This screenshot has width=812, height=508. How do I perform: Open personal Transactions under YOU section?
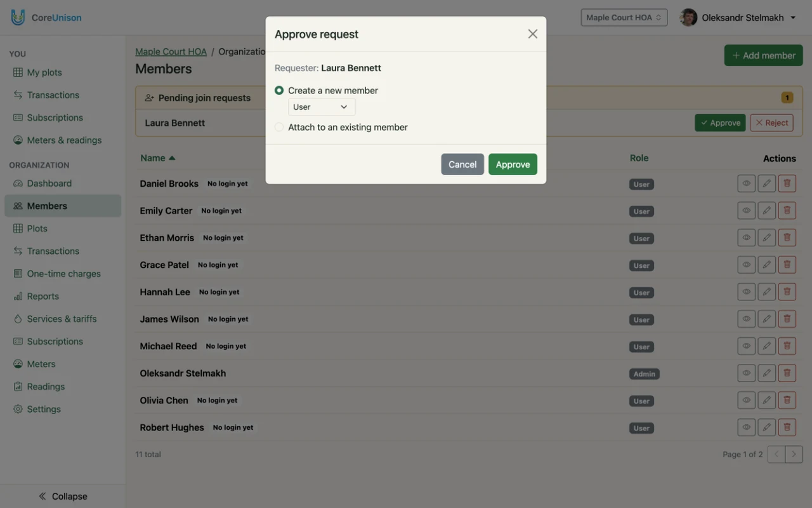63,95
